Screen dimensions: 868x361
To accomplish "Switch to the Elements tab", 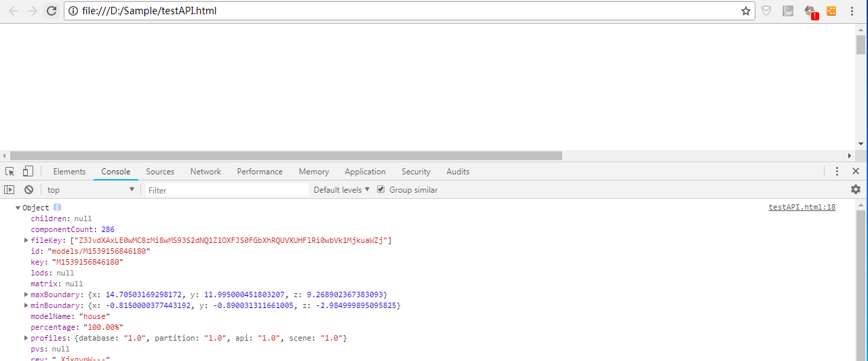I will 69,172.
